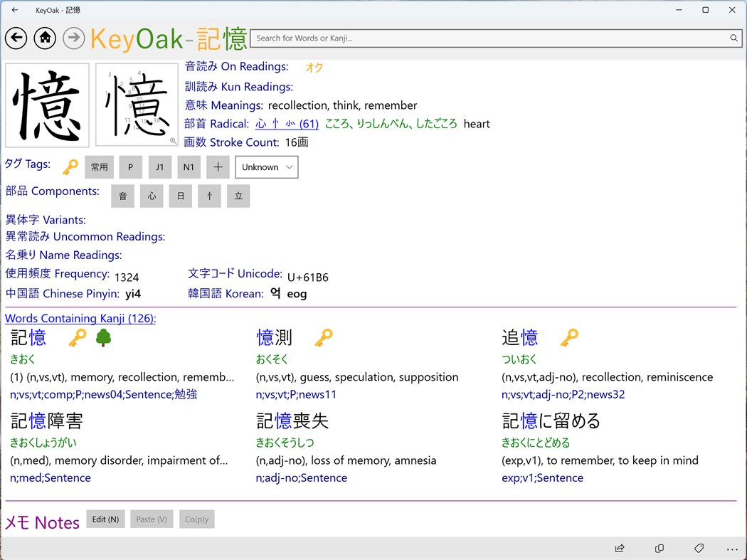The height and width of the screenshot is (560, 747).
Task: Click the Tag icon in the bottom bar
Action: click(x=699, y=548)
